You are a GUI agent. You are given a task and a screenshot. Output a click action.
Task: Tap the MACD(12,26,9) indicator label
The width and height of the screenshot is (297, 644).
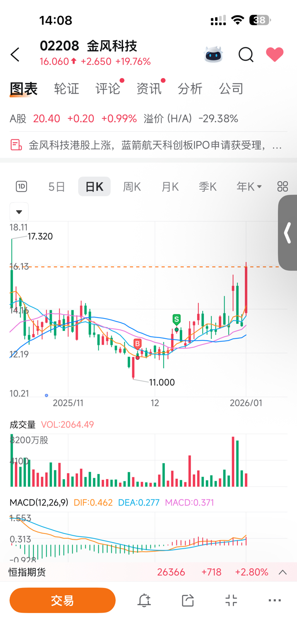pyautogui.click(x=39, y=503)
